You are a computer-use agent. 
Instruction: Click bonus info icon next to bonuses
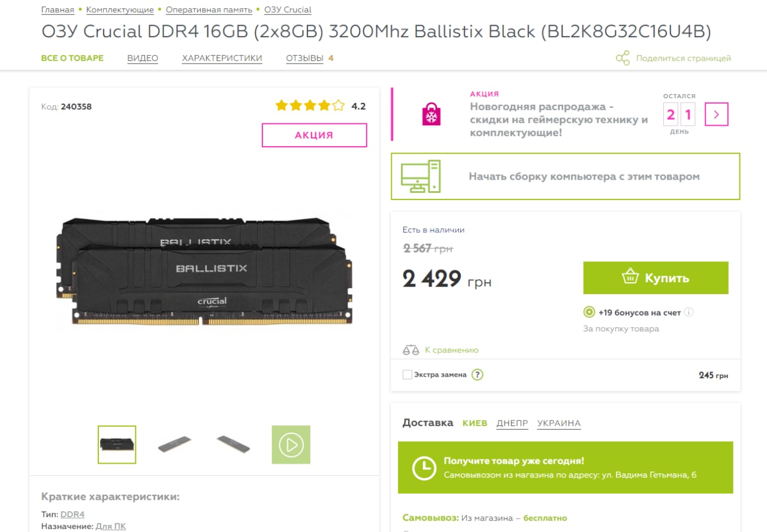coord(689,312)
